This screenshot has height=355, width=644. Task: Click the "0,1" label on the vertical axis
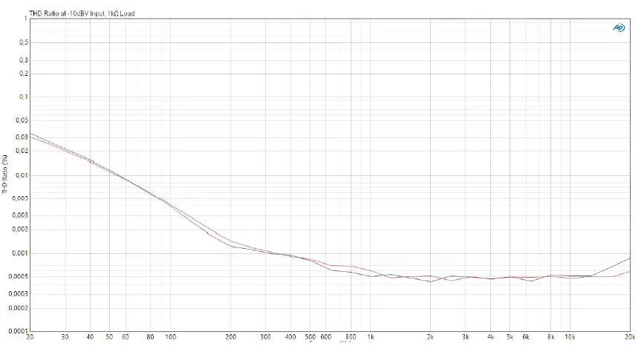coord(24,97)
